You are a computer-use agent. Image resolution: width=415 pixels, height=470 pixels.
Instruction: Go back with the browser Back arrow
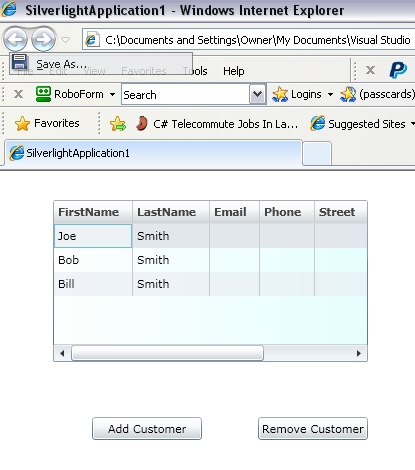15,39
